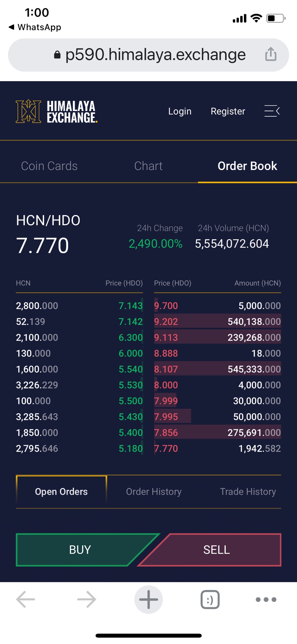Select ask price 8.888

[166, 353]
